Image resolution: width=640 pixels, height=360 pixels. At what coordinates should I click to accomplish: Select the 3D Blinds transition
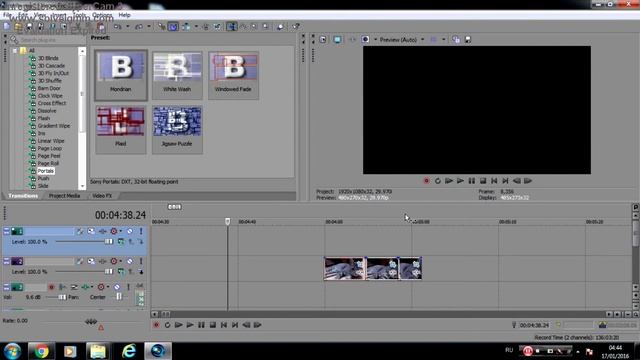48,58
